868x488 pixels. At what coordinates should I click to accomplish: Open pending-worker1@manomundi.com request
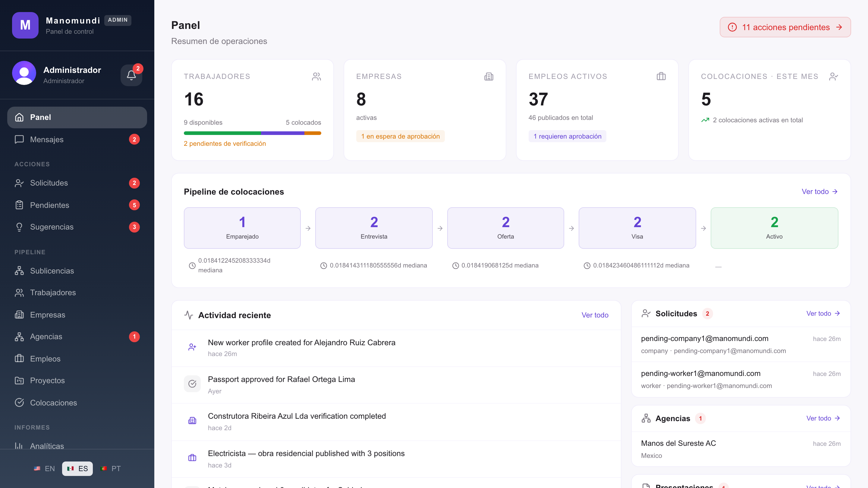pyautogui.click(x=741, y=379)
